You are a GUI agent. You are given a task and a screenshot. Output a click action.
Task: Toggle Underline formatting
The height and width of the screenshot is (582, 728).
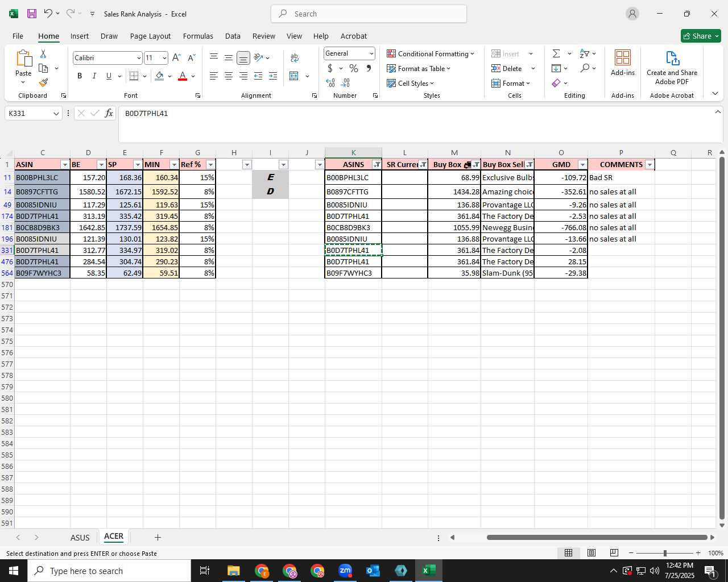pos(109,76)
